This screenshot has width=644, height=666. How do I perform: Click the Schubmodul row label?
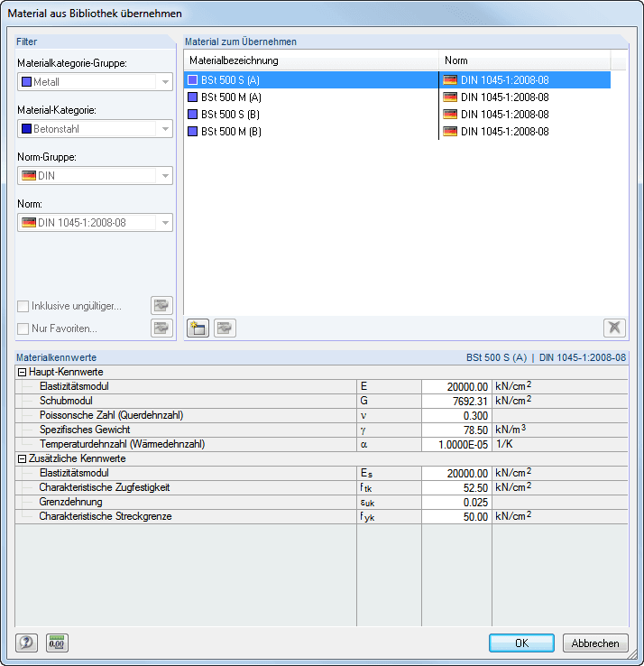point(66,401)
